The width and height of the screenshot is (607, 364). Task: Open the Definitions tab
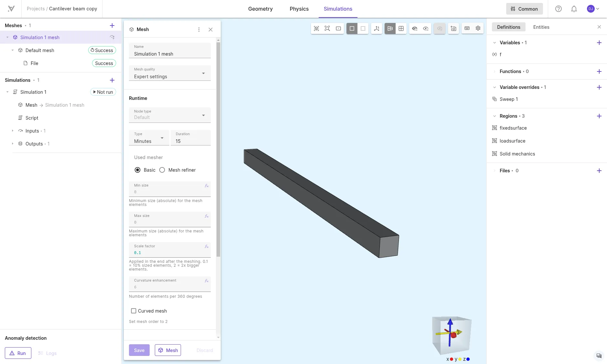[508, 27]
